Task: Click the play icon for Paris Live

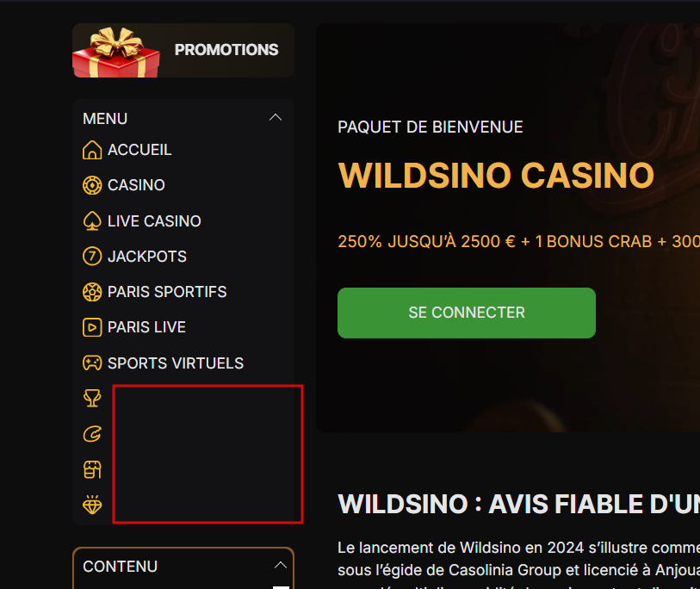Action: pos(92,327)
